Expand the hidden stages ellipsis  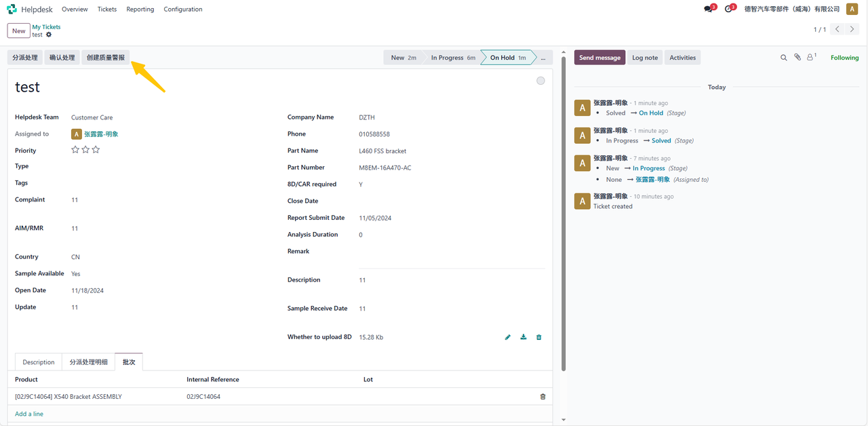pos(542,58)
